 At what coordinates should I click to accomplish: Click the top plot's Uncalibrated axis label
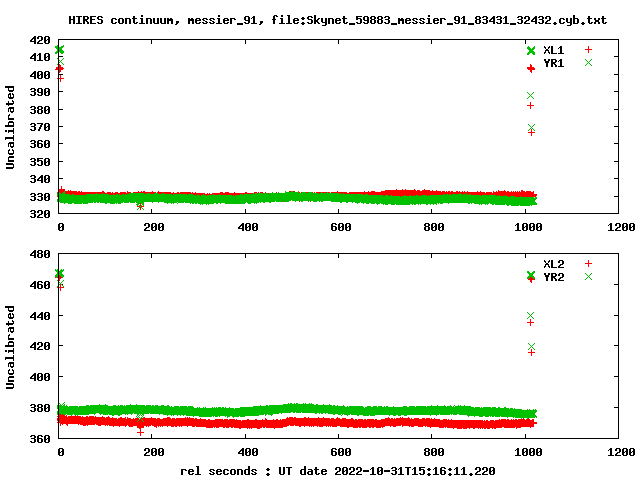[10, 127]
